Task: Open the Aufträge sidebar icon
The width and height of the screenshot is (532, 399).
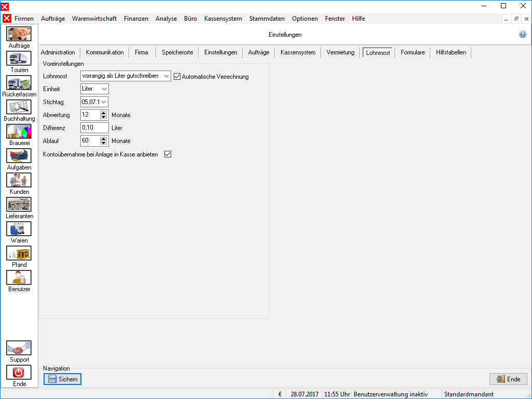Action: [x=19, y=34]
